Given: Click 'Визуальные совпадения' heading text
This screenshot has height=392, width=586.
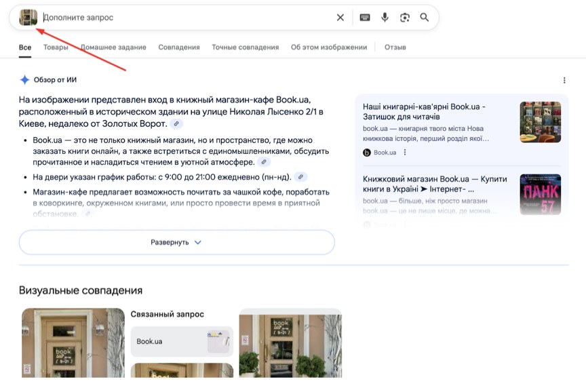Looking at the screenshot, I should click(x=81, y=290).
